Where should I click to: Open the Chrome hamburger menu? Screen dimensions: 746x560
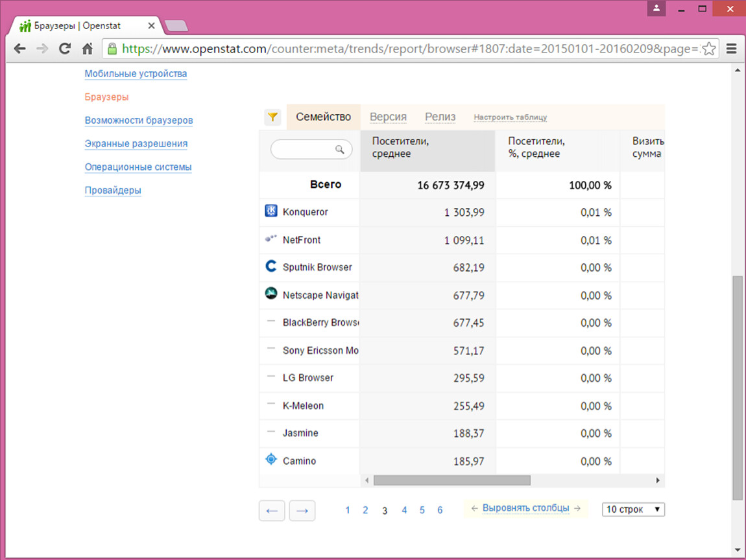pyautogui.click(x=732, y=49)
